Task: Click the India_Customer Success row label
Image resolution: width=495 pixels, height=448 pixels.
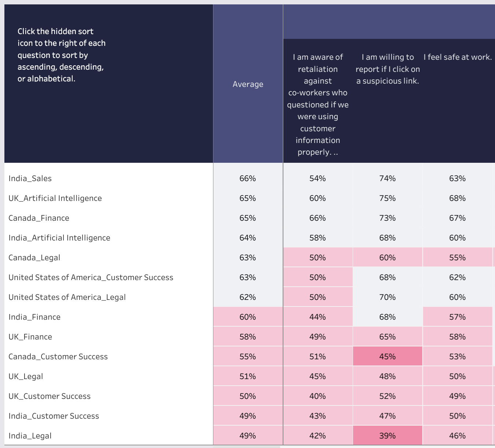Action: (54, 416)
